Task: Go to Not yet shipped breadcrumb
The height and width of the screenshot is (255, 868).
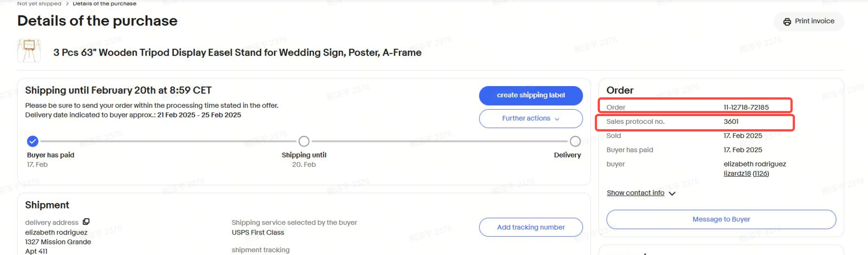Action: coord(39,4)
